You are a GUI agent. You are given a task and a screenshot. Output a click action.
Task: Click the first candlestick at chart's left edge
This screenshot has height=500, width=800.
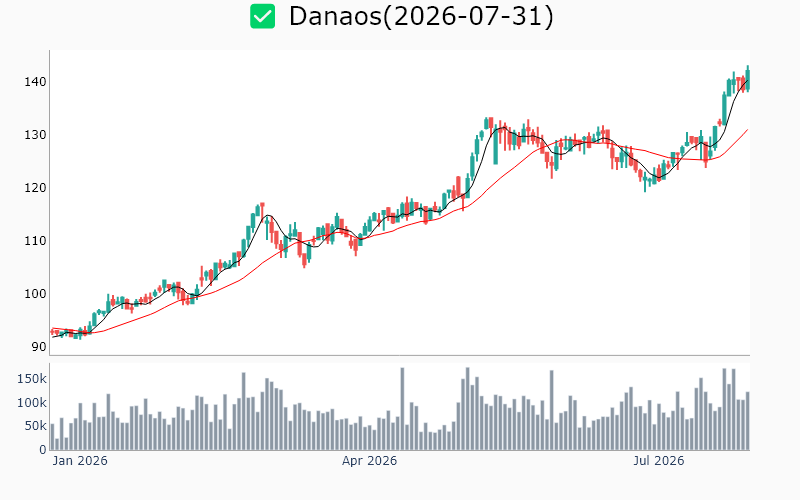pyautogui.click(x=52, y=332)
